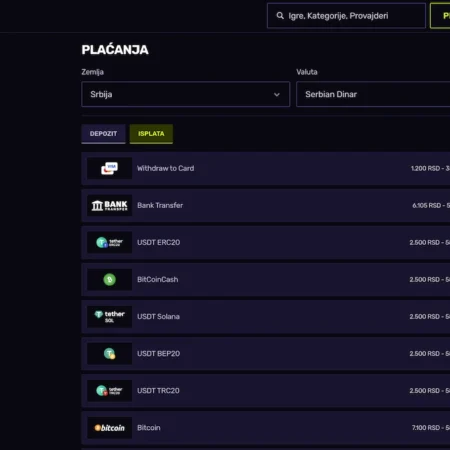Focus the Igre, Kategorije, Provajderi search field
Viewport: 450px width, 450px height.
point(346,16)
